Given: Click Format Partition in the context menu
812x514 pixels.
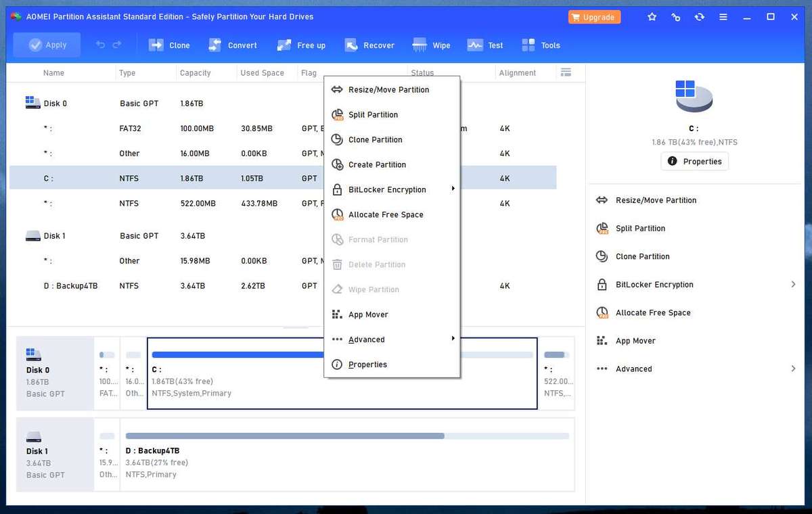Looking at the screenshot, I should [x=392, y=239].
